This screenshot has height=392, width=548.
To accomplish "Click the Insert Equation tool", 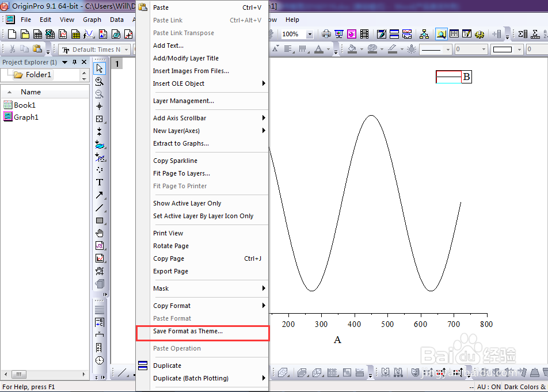I will [100, 246].
